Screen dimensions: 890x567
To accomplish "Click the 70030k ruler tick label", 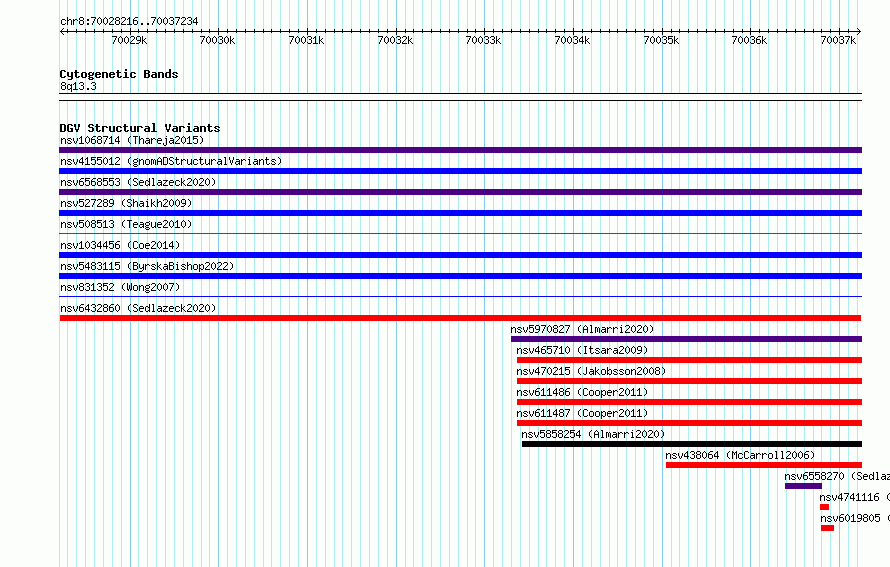I will point(217,40).
